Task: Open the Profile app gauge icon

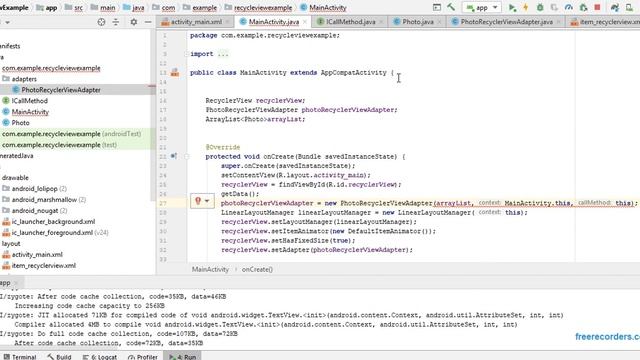Action: tap(569, 7)
